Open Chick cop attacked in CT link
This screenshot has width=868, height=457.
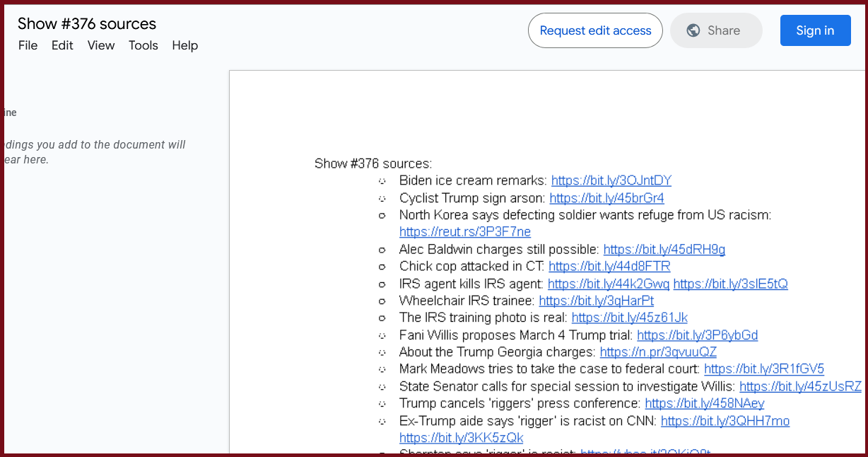coord(609,267)
